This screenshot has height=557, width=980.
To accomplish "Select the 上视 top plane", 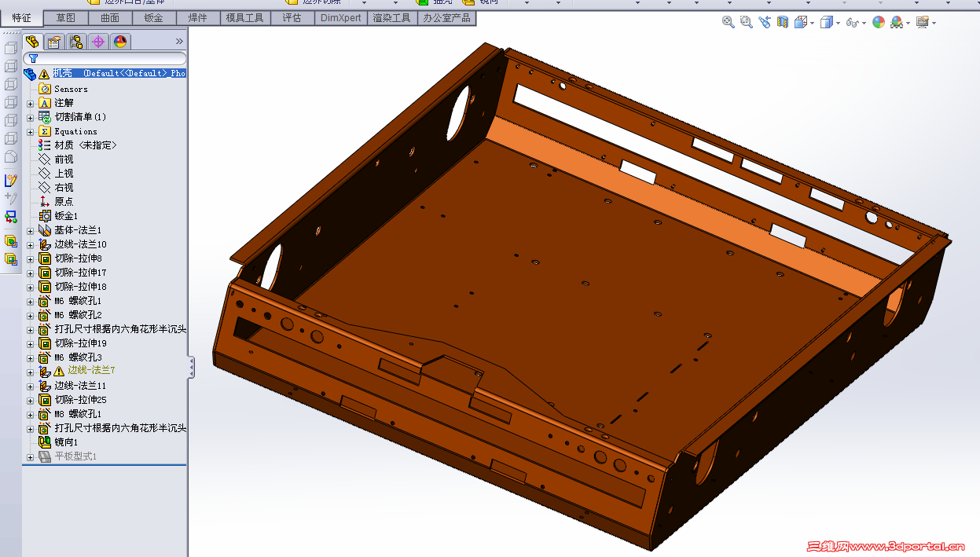I will click(64, 174).
